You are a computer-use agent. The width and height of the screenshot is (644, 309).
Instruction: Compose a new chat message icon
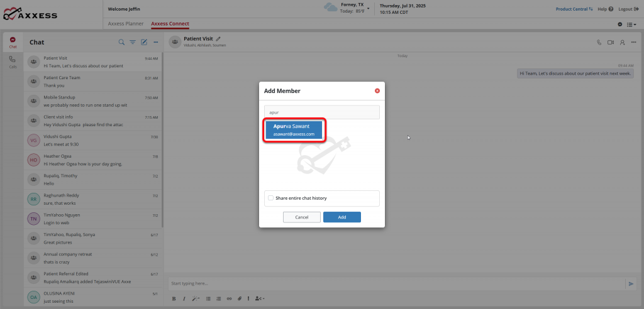[x=144, y=42]
